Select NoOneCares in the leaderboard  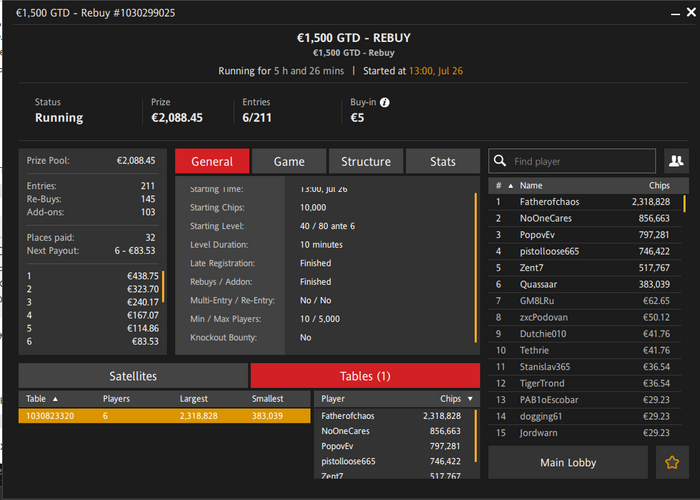coord(585,218)
